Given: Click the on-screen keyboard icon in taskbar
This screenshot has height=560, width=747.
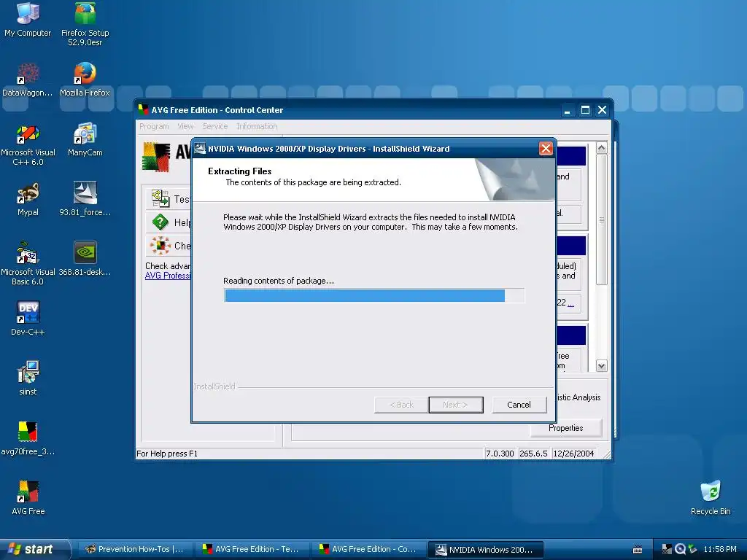Looking at the screenshot, I should [x=637, y=550].
